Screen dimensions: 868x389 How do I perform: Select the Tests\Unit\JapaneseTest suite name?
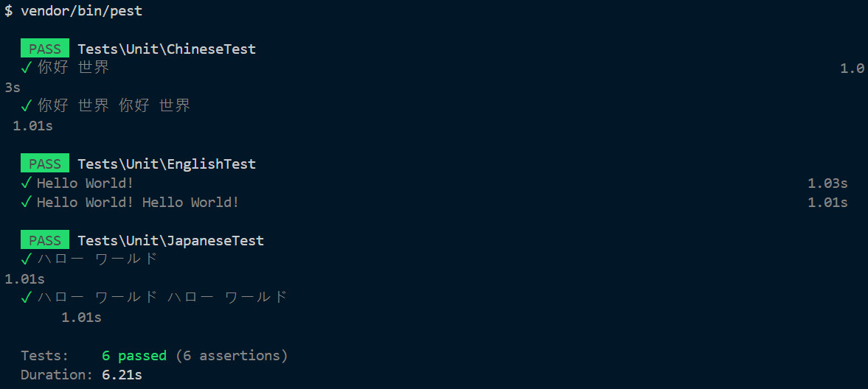tap(170, 240)
